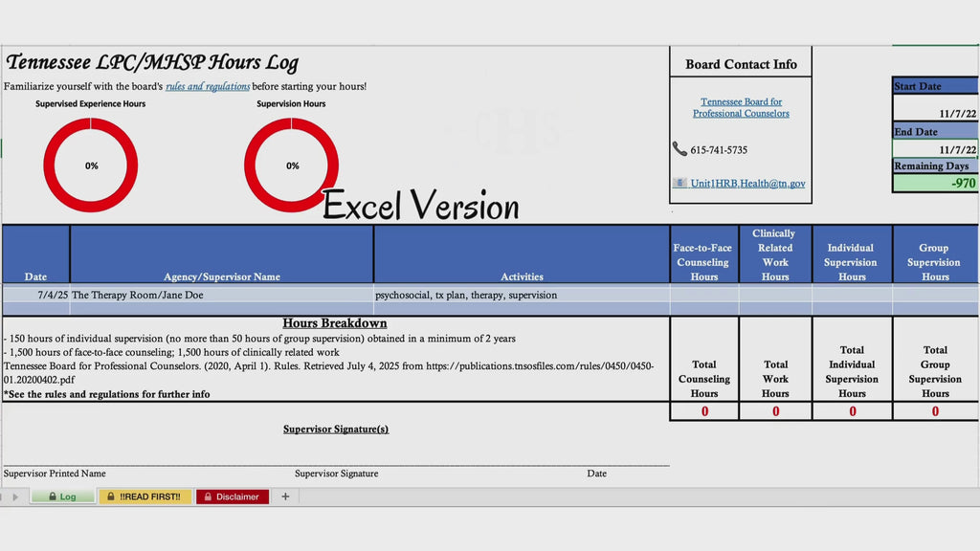Select the Start Date value cell
This screenshot has height=551, width=980.
point(935,108)
